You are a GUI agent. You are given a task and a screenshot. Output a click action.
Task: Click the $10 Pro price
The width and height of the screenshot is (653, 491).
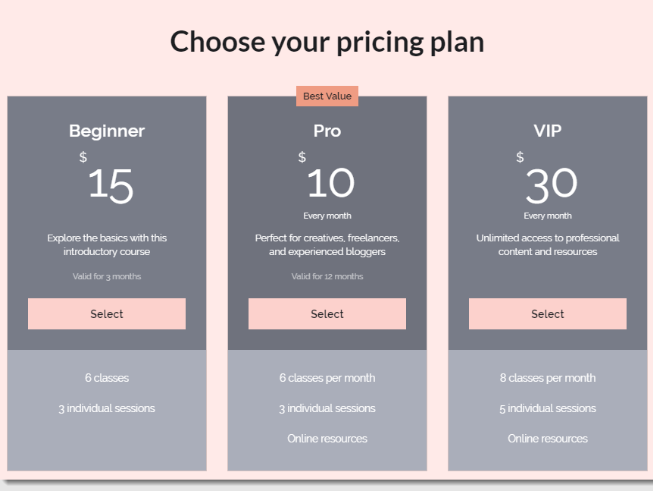point(330,182)
